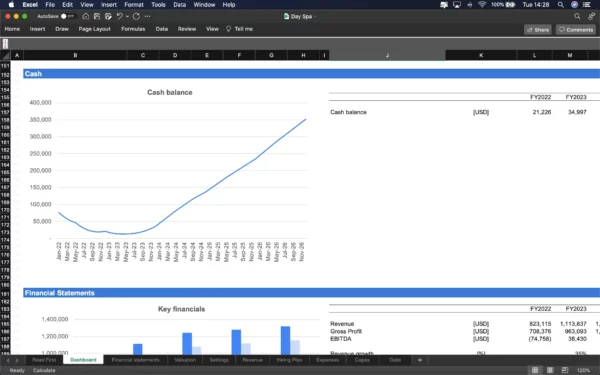The width and height of the screenshot is (600, 375).
Task: Click the Cash balance line chart
Action: tap(170, 174)
